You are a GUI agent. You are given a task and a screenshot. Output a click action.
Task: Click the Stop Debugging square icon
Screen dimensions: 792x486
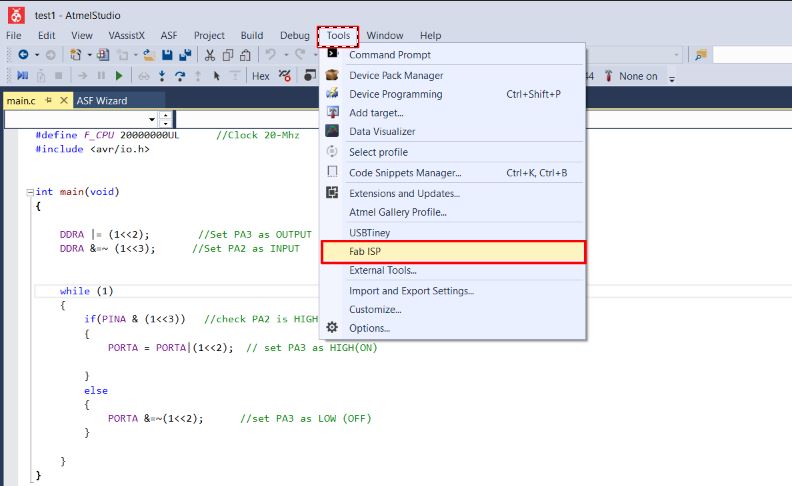coord(59,76)
